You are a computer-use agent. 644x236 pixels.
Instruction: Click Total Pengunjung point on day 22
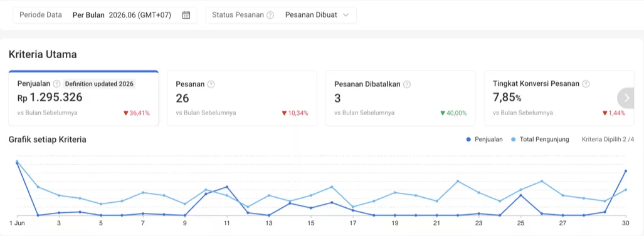(458, 181)
